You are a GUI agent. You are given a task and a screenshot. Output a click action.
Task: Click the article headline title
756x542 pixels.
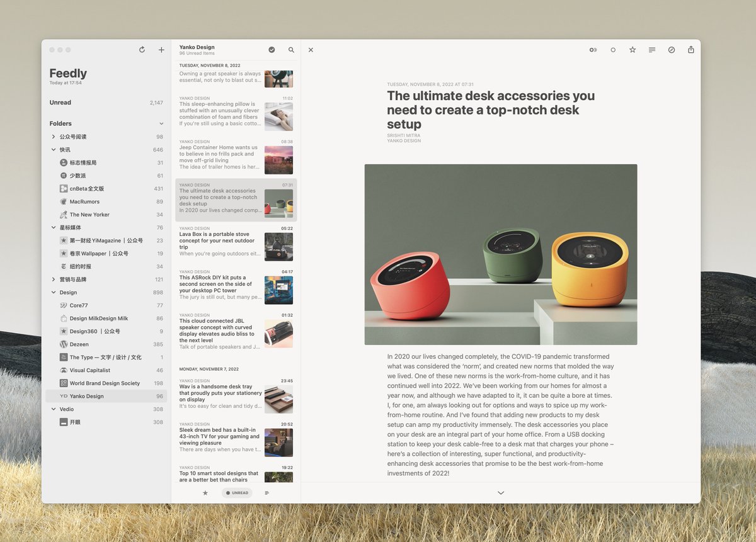coord(491,110)
